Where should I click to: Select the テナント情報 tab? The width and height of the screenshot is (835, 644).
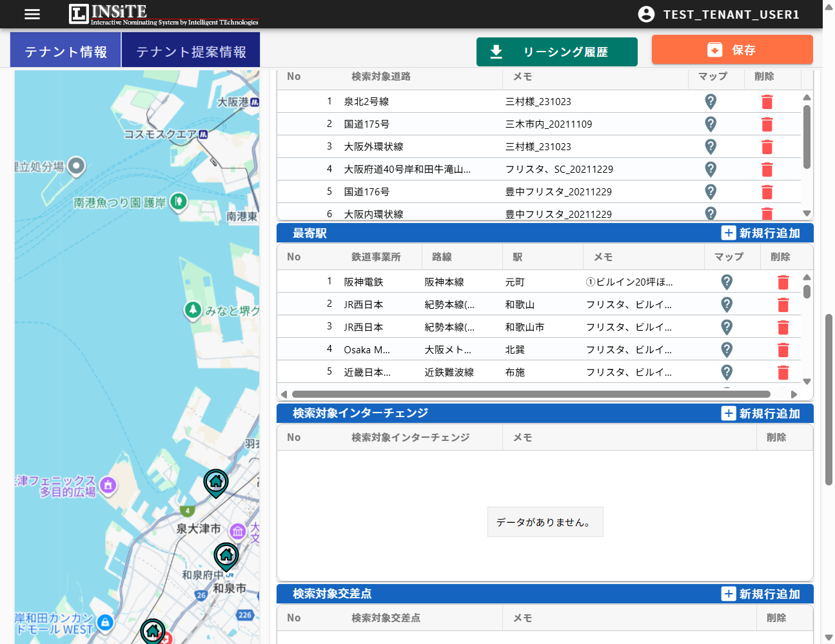coord(65,49)
